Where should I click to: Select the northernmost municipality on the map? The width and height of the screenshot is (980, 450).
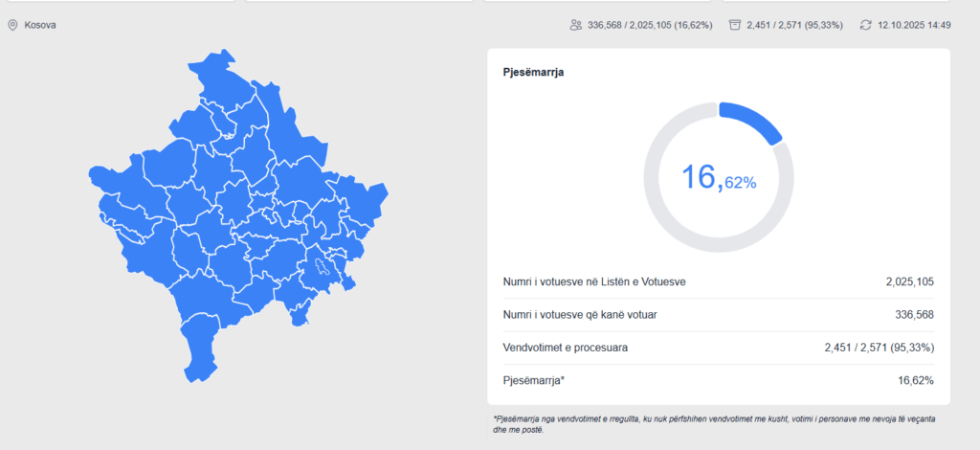point(218,77)
